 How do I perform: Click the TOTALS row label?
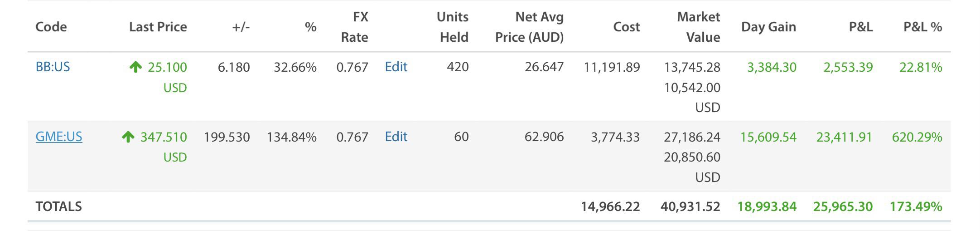click(59, 206)
